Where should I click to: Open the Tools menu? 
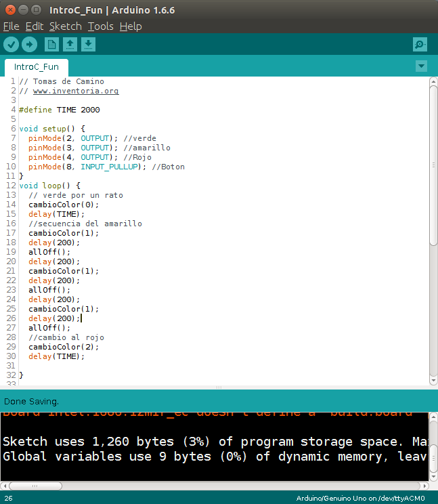click(x=100, y=26)
